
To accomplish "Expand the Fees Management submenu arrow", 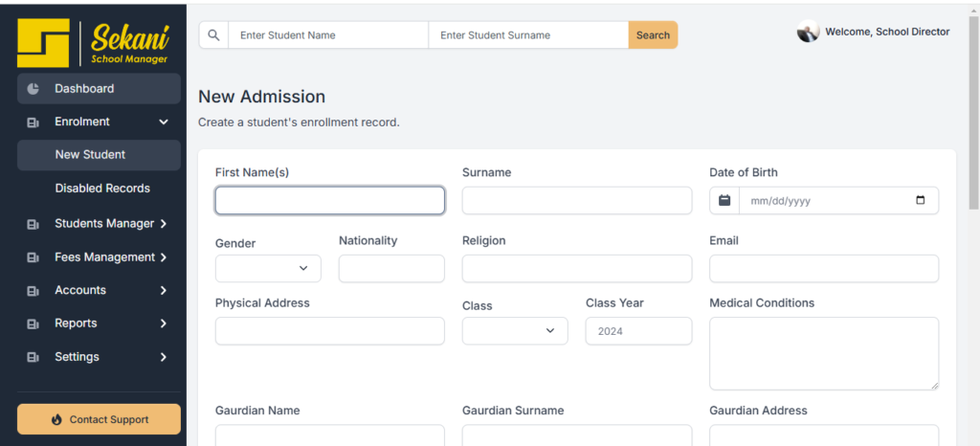I will [163, 257].
